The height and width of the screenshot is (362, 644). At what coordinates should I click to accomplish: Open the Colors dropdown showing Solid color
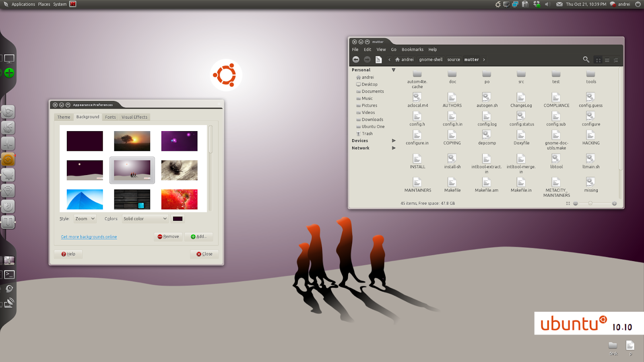pos(145,219)
